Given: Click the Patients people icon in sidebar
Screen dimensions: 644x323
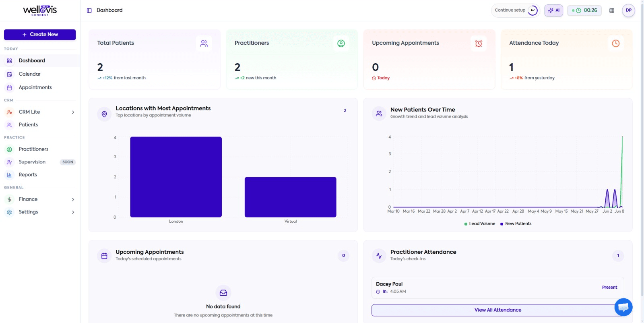Looking at the screenshot, I should (9, 125).
